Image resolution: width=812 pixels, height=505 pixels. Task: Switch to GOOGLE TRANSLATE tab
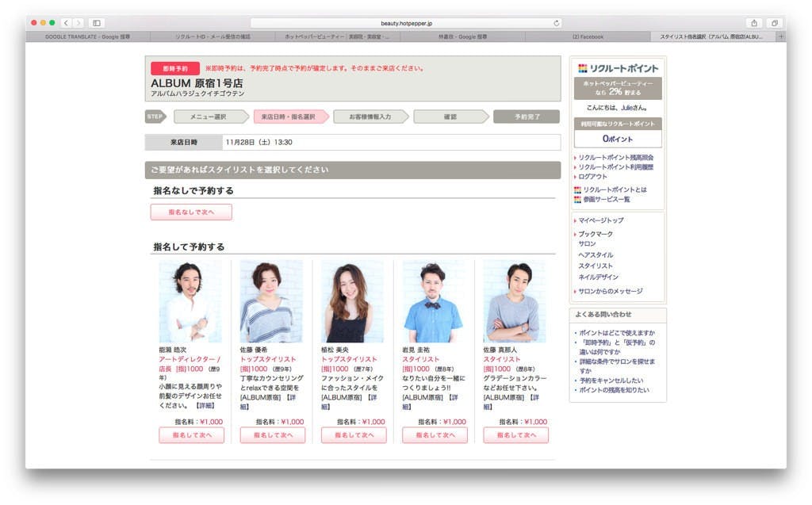87,36
